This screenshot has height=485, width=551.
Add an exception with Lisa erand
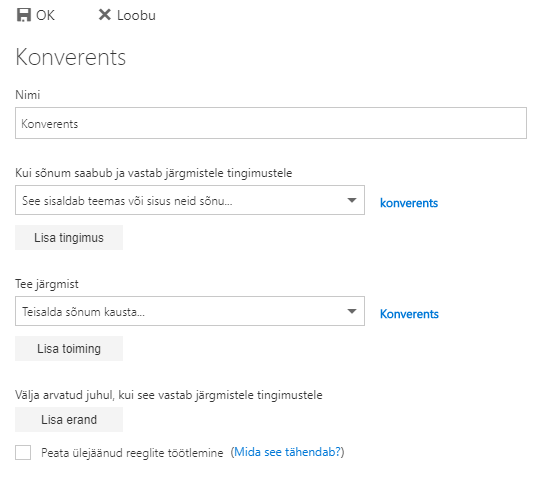click(x=69, y=420)
